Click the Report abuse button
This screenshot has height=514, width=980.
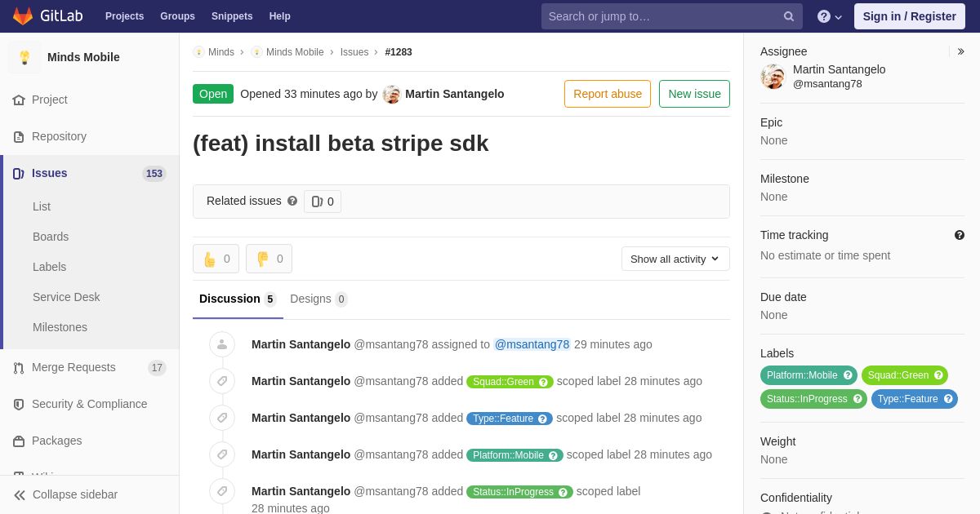click(x=607, y=94)
